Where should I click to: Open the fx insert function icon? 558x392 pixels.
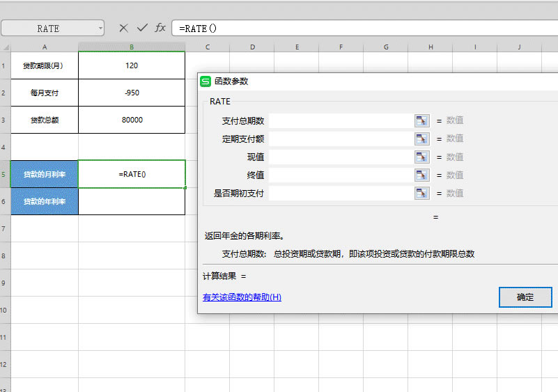160,28
